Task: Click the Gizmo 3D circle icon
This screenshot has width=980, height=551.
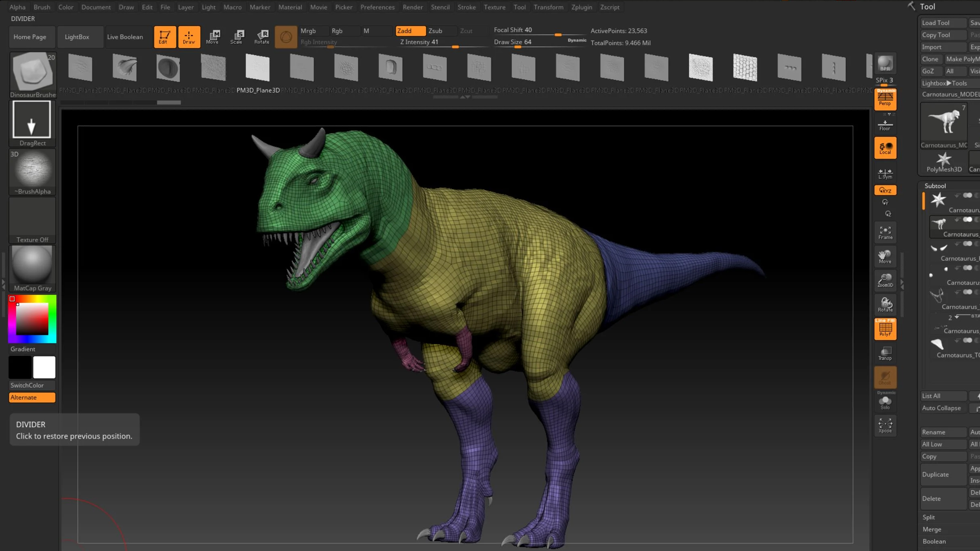Action: pos(286,37)
